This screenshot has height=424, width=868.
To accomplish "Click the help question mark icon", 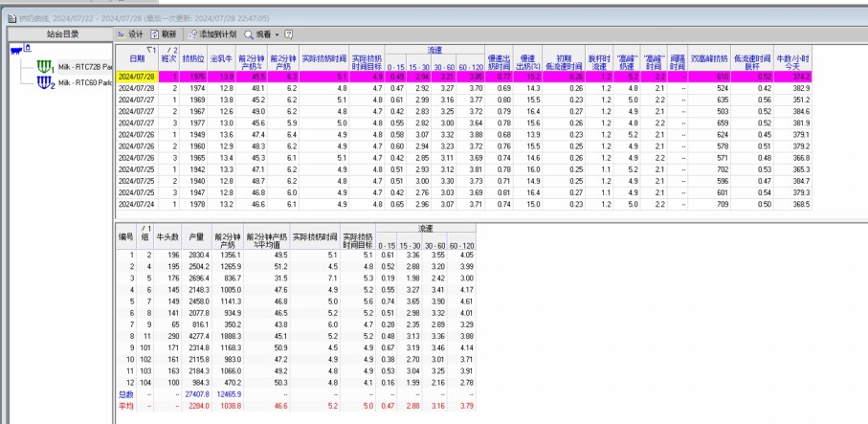I will (288, 33).
